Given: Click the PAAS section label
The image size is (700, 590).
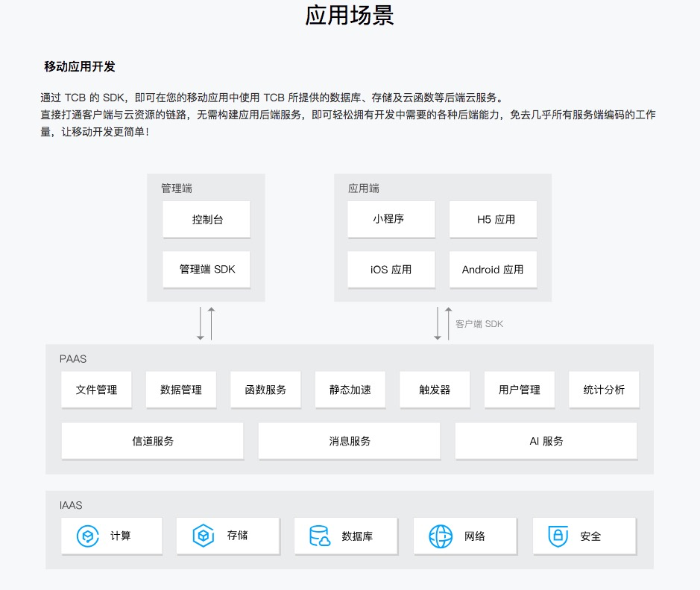Looking at the screenshot, I should point(73,359).
